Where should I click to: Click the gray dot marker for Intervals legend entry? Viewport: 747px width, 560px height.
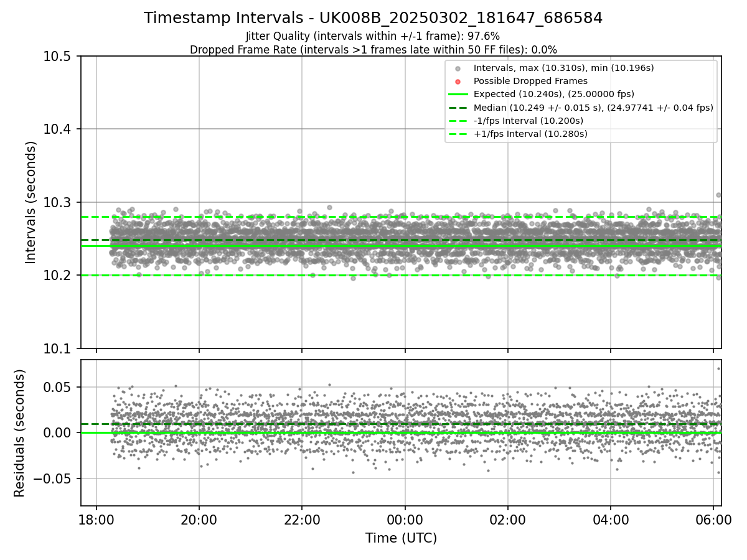(x=458, y=68)
